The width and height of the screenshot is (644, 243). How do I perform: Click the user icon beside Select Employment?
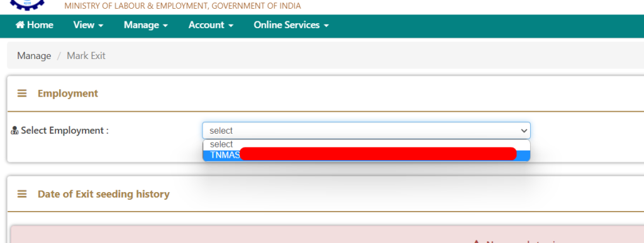(15, 131)
